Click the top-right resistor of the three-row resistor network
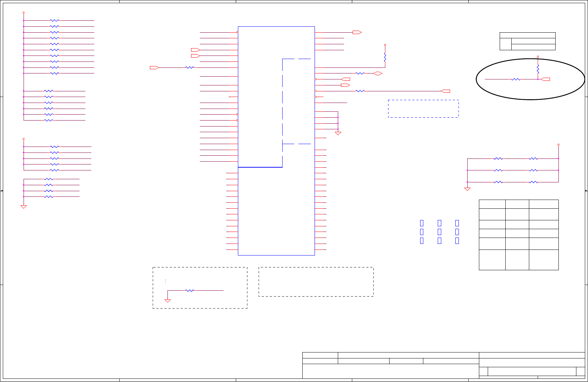 click(533, 159)
